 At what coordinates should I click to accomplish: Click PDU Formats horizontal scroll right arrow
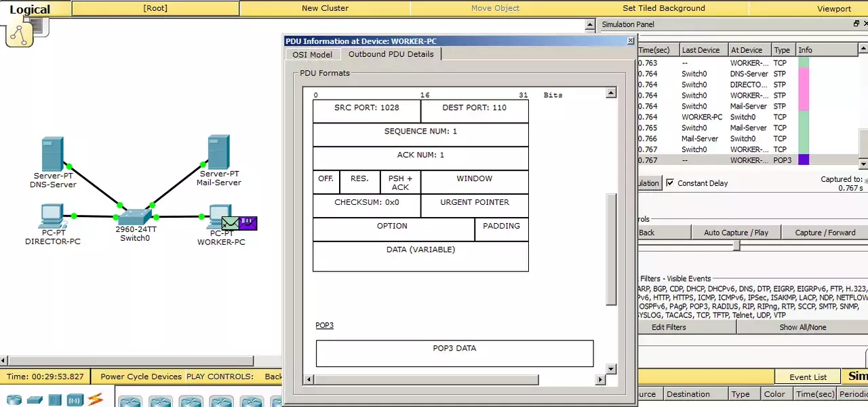pos(600,379)
